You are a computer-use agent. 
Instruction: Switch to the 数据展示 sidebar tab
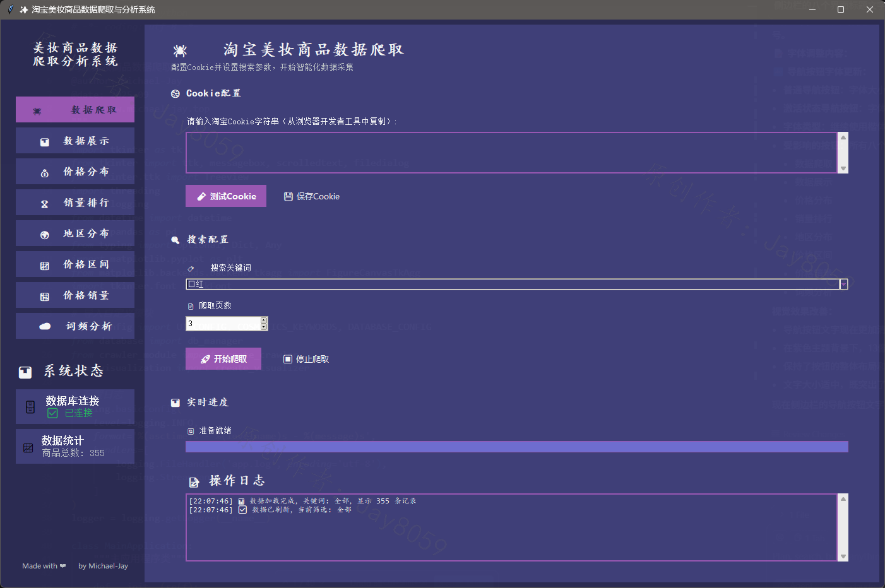75,141
